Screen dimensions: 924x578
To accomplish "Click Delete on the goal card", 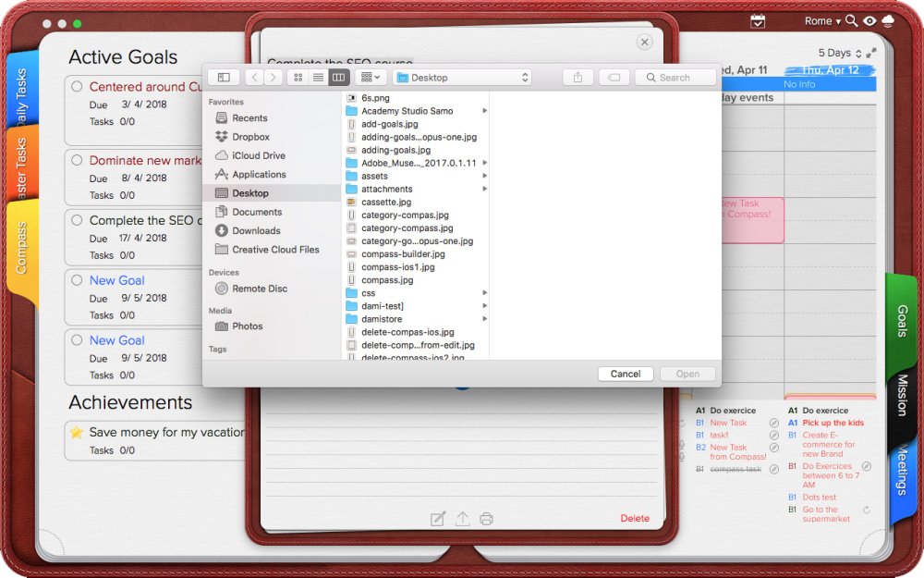I will pos(635,519).
